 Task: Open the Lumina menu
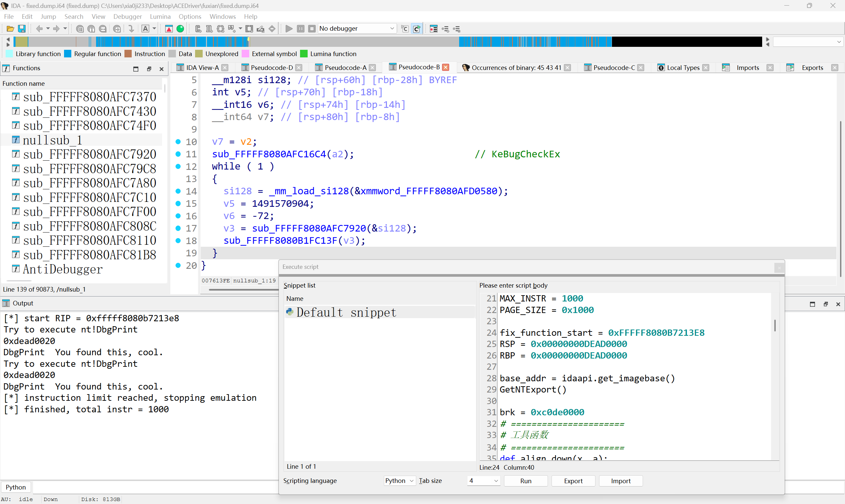pos(160,16)
